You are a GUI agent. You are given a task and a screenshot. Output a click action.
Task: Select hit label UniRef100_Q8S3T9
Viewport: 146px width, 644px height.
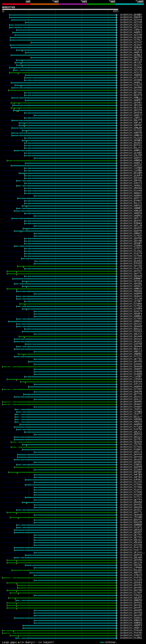tap(131, 58)
